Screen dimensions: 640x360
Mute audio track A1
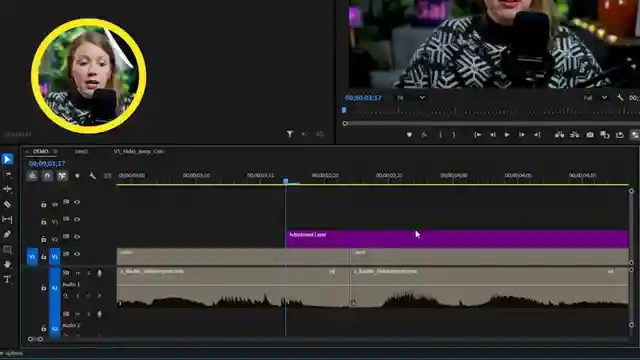coord(78,273)
